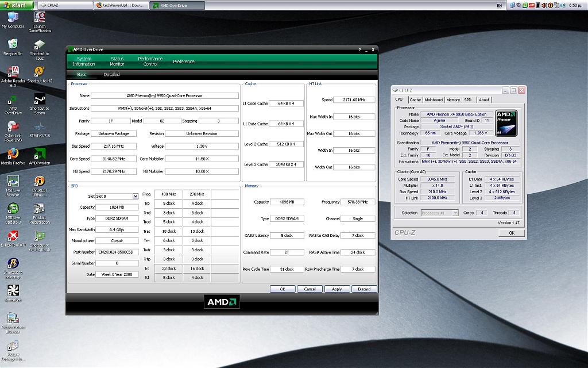The height and width of the screenshot is (368, 588).
Task: Switch to CPU-Z taskbar button
Action: tap(65, 5)
